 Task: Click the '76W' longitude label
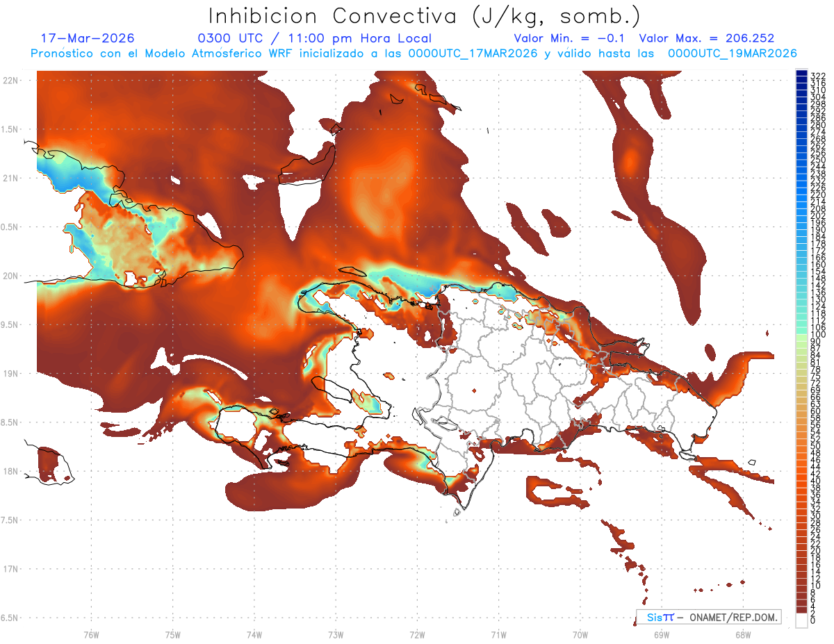[92, 634]
